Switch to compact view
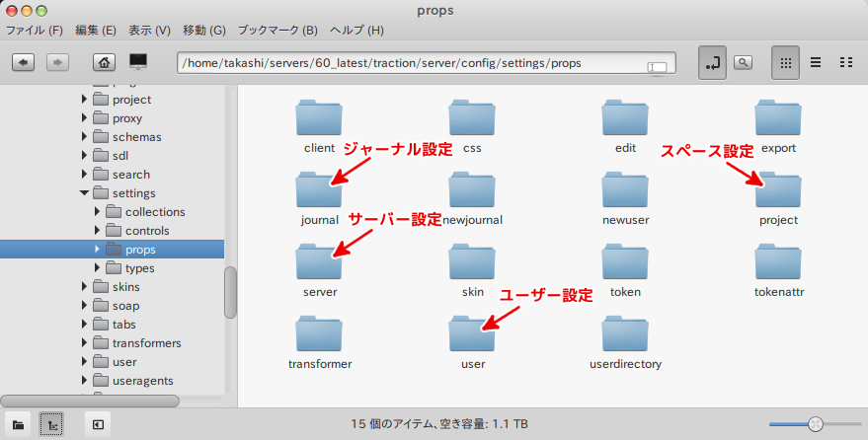Viewport: 868px width, 440px height. point(846,62)
